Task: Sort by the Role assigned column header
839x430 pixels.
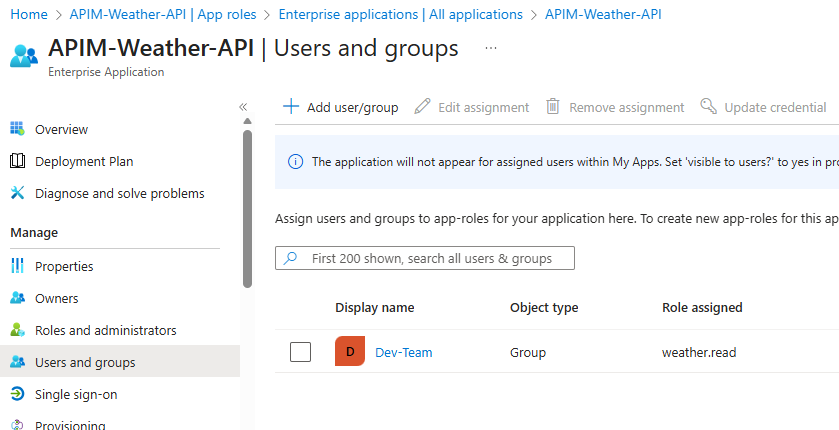Action: [x=702, y=308]
